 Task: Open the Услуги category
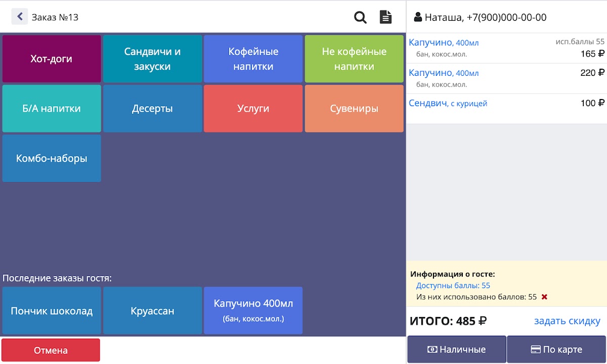click(253, 109)
